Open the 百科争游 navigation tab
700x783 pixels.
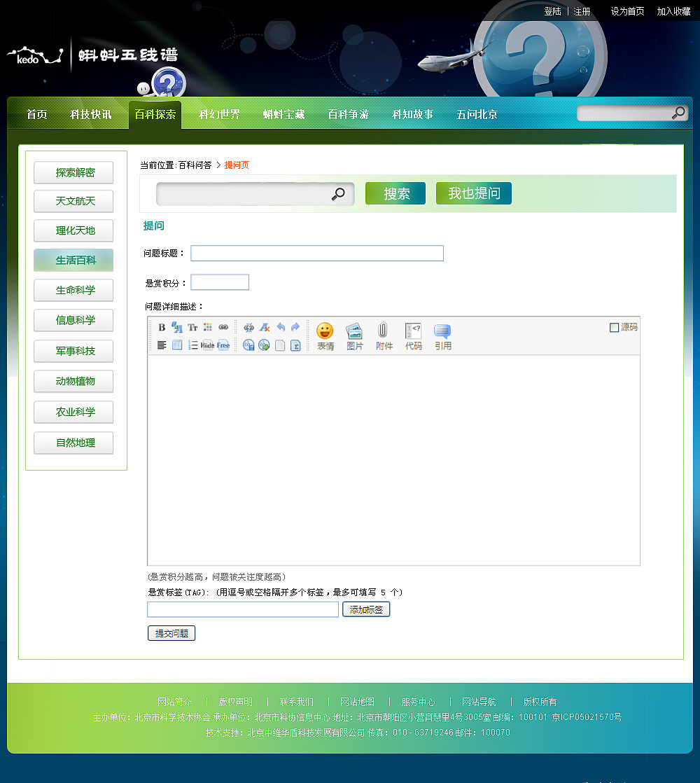[x=349, y=114]
